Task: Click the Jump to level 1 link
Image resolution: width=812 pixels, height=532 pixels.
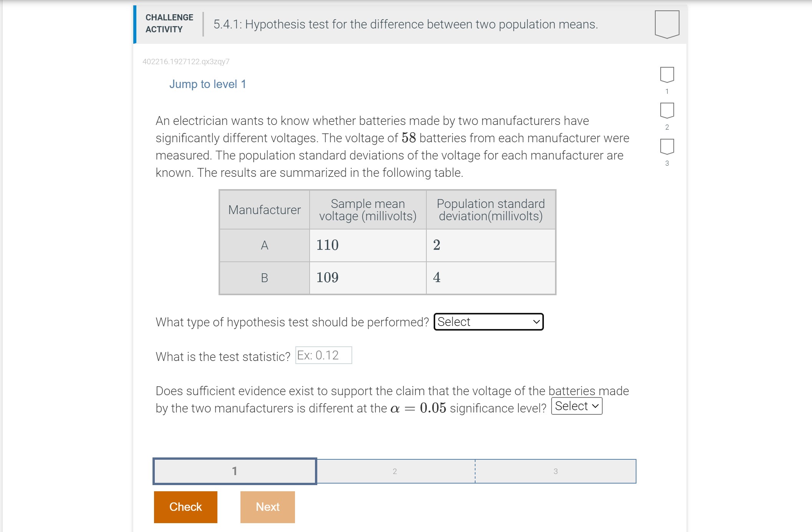Action: 207,84
